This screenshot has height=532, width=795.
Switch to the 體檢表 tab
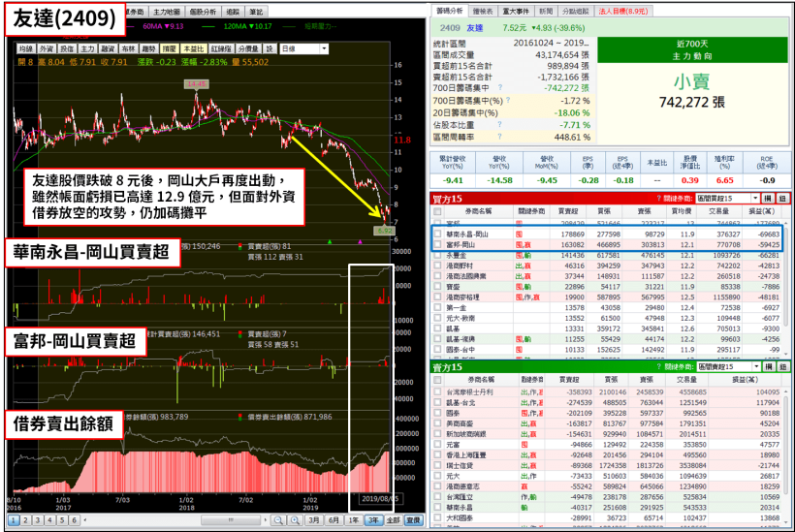coord(483,11)
